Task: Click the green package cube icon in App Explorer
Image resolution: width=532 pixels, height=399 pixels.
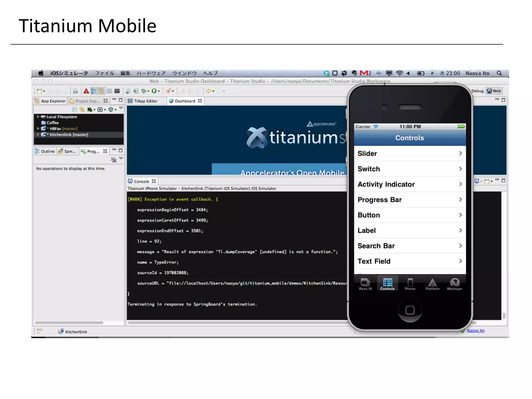Action: (x=111, y=110)
